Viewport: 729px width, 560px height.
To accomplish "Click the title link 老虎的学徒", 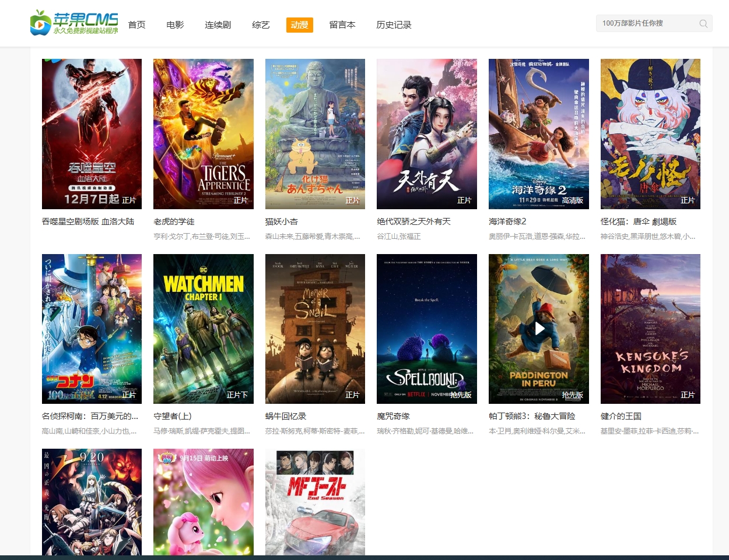I will coord(174,221).
